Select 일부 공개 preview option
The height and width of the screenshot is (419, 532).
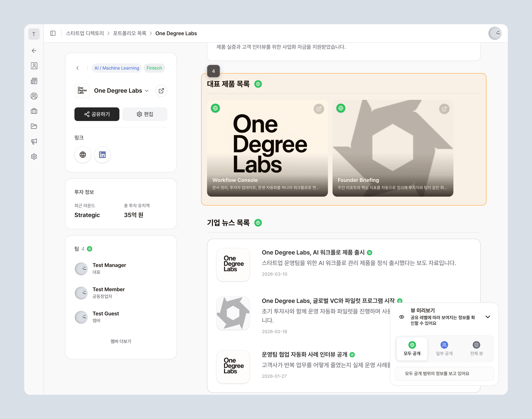click(x=444, y=349)
